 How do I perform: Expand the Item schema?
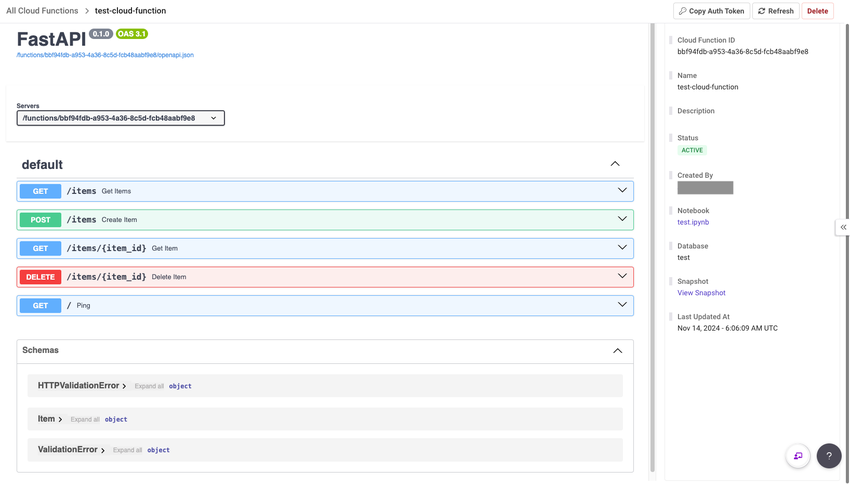50,419
